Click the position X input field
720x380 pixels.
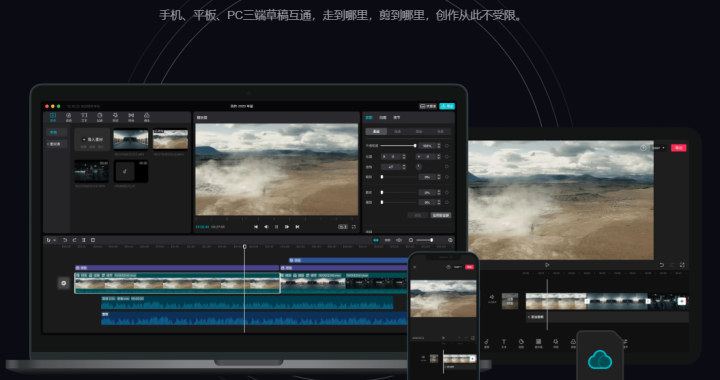coord(391,156)
